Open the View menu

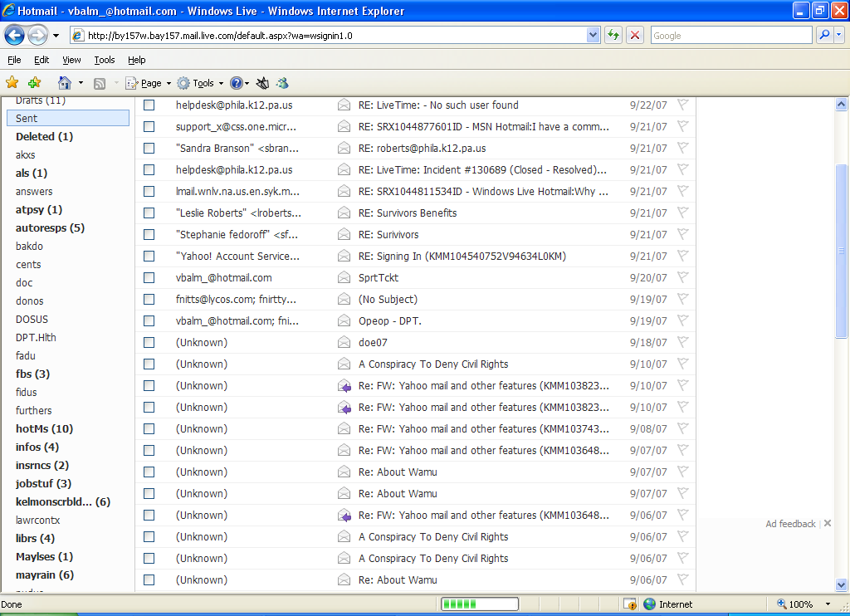pyautogui.click(x=71, y=60)
